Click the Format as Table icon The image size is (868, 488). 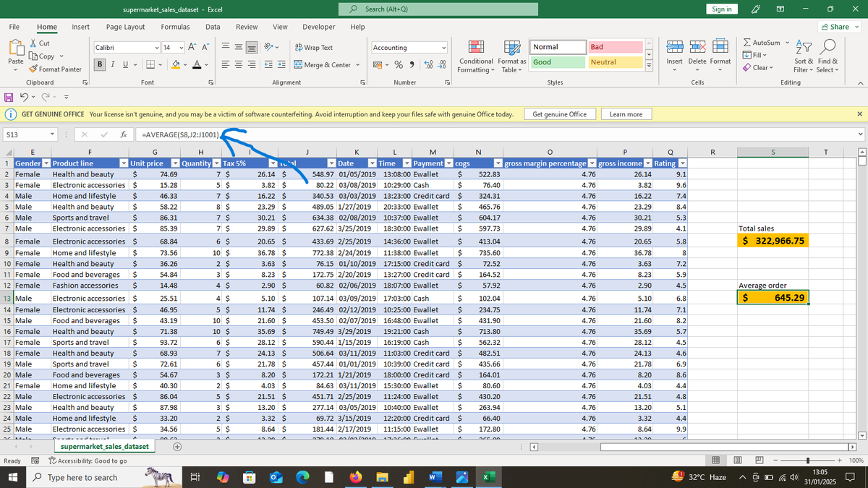(511, 47)
